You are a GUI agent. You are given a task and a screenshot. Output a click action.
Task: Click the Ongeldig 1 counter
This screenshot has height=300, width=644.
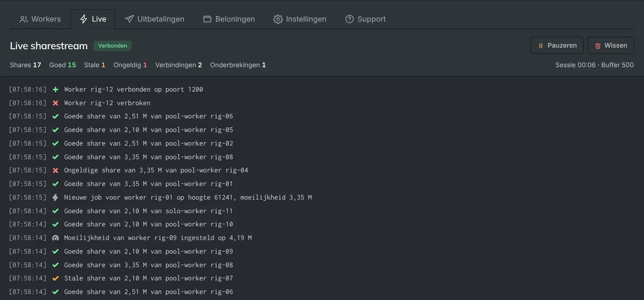point(130,65)
